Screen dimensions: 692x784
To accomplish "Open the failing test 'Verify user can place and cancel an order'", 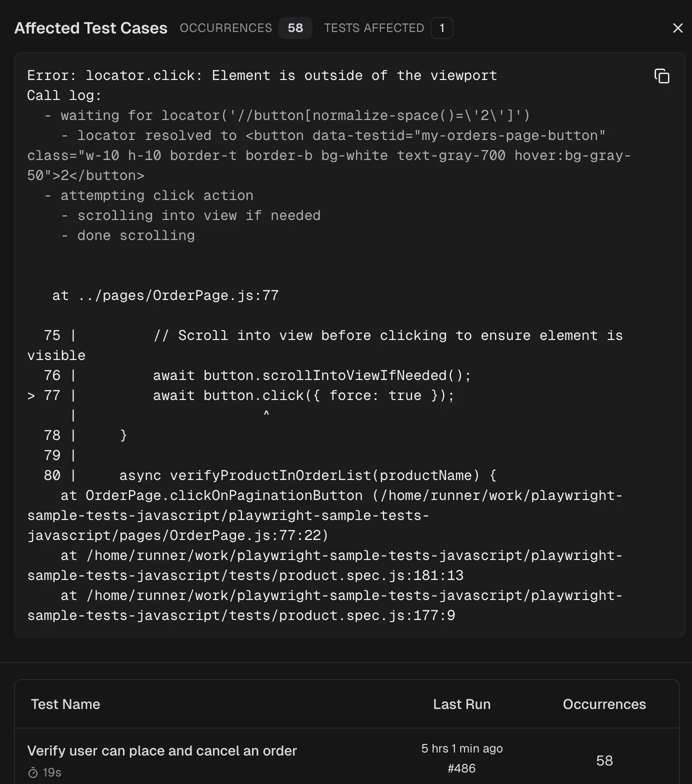I will pyautogui.click(x=162, y=750).
